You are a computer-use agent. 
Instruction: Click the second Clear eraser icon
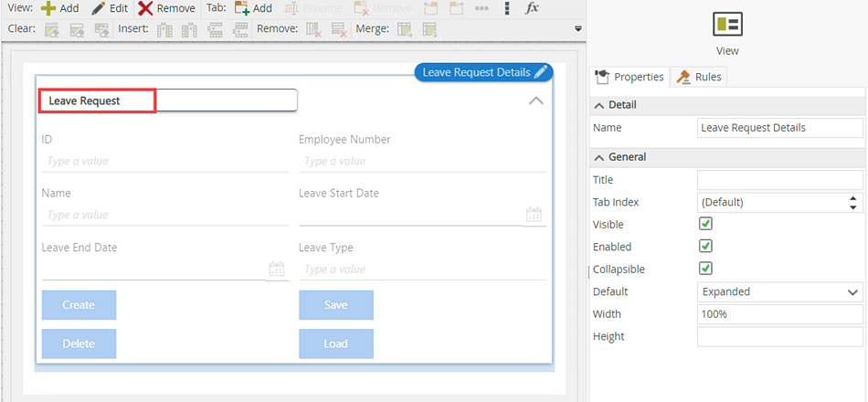click(77, 30)
